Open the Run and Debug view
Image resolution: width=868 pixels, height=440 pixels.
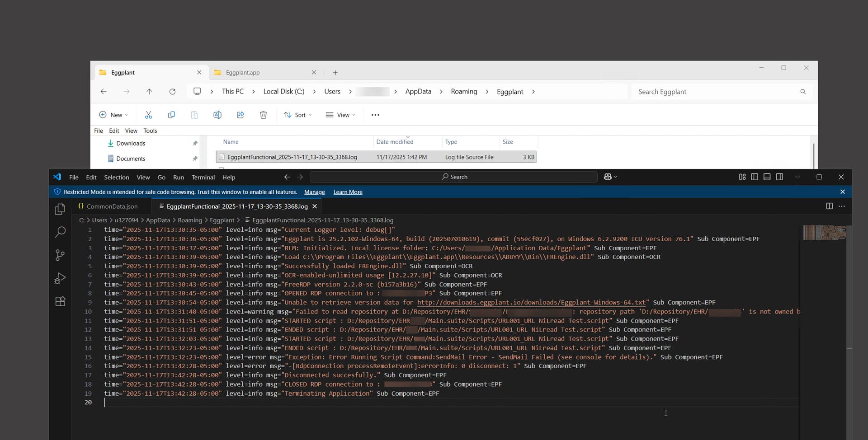click(x=60, y=278)
